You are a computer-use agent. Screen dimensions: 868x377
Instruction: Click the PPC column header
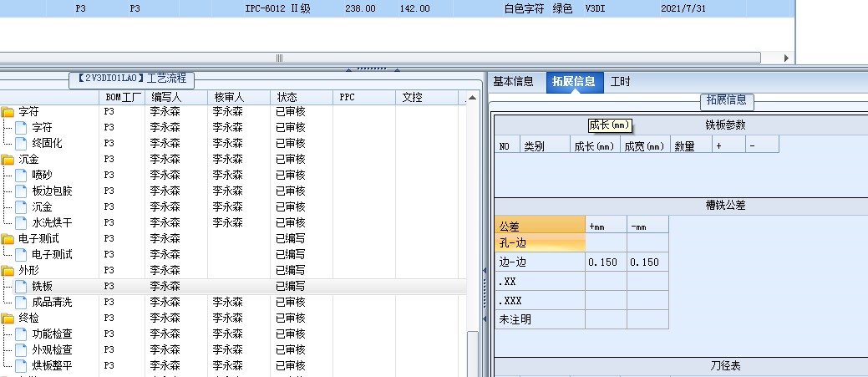[x=364, y=98]
